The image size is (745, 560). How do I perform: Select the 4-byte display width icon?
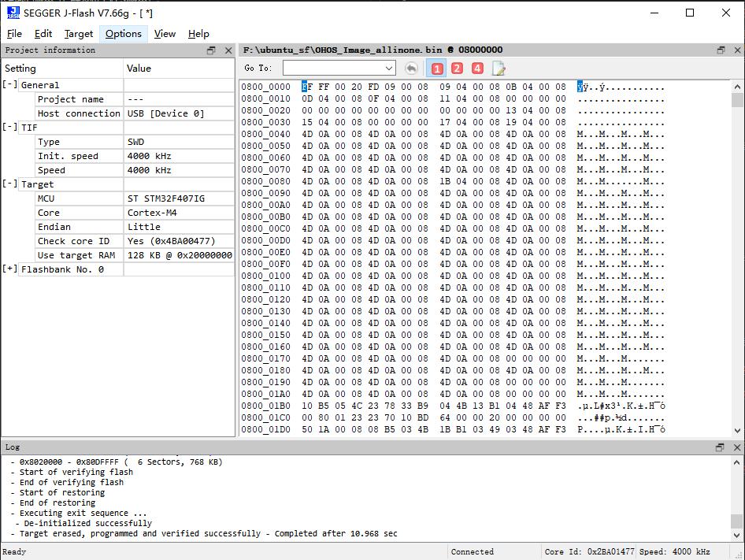click(477, 69)
